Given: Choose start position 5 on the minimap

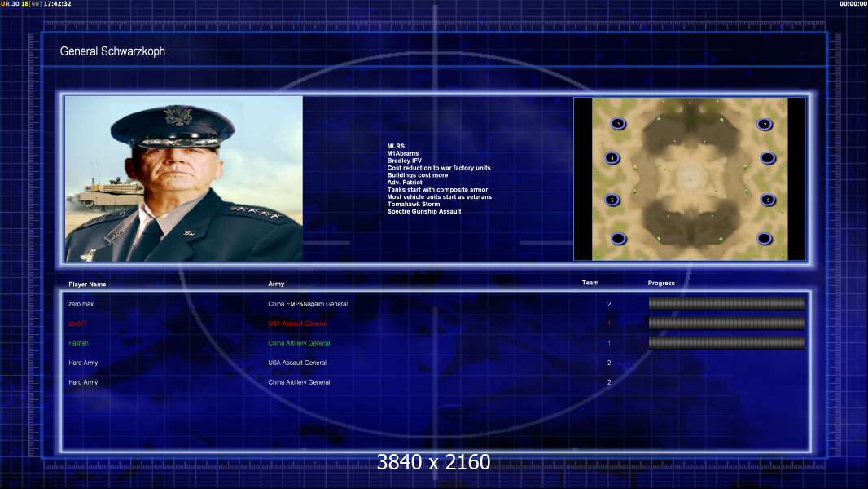Looking at the screenshot, I should [x=612, y=200].
